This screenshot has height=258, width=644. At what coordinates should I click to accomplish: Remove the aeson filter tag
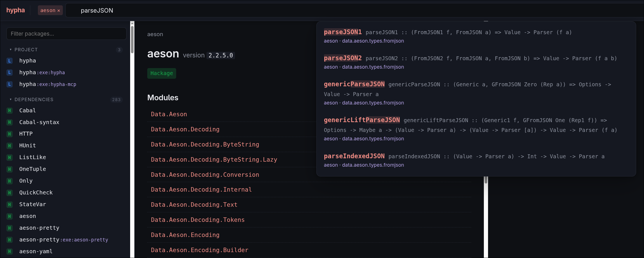point(59,11)
